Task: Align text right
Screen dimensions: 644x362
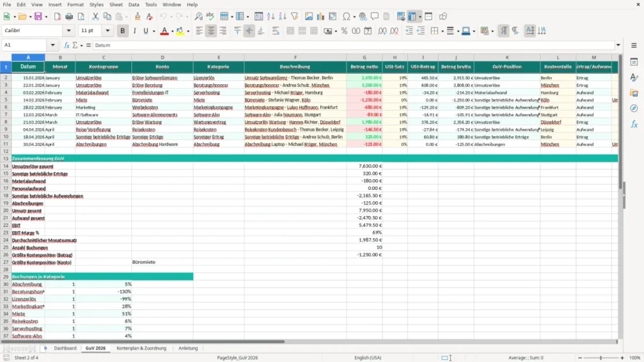Action: (223, 31)
